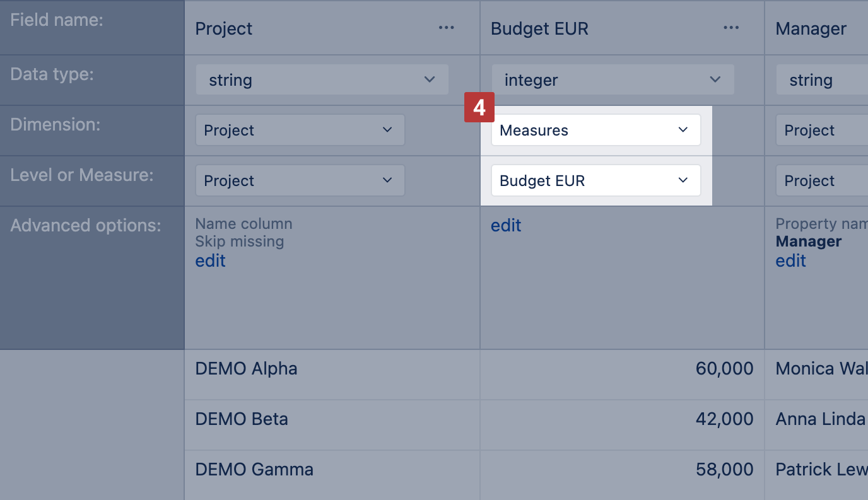Click the Project field name header

tap(224, 28)
